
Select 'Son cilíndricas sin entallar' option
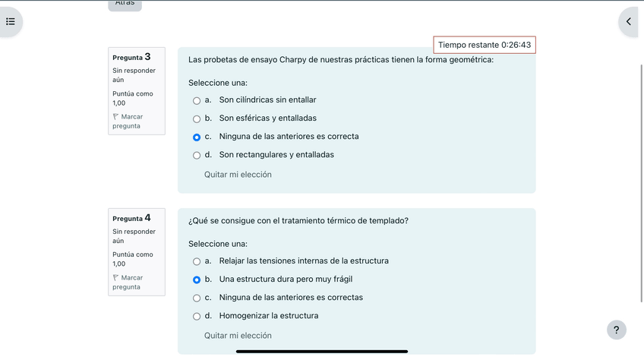coord(197,100)
